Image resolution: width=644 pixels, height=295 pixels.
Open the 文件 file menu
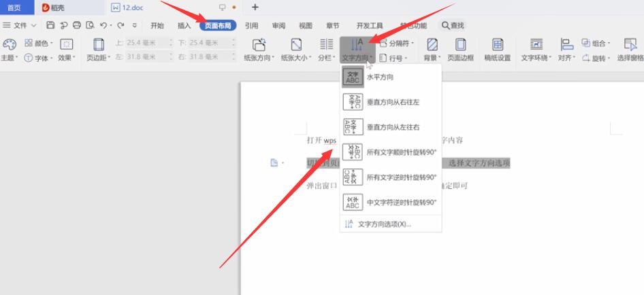(x=19, y=25)
